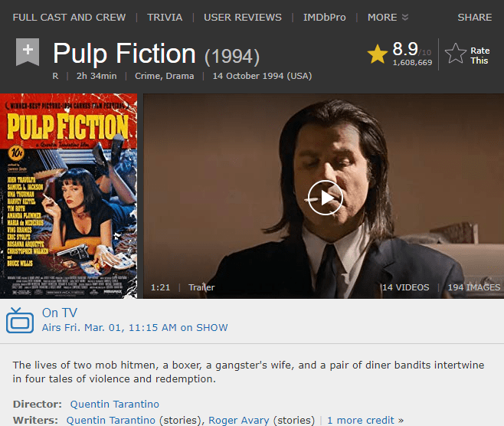504x426 pixels.
Task: Go to the TRIVIA section
Action: point(165,17)
